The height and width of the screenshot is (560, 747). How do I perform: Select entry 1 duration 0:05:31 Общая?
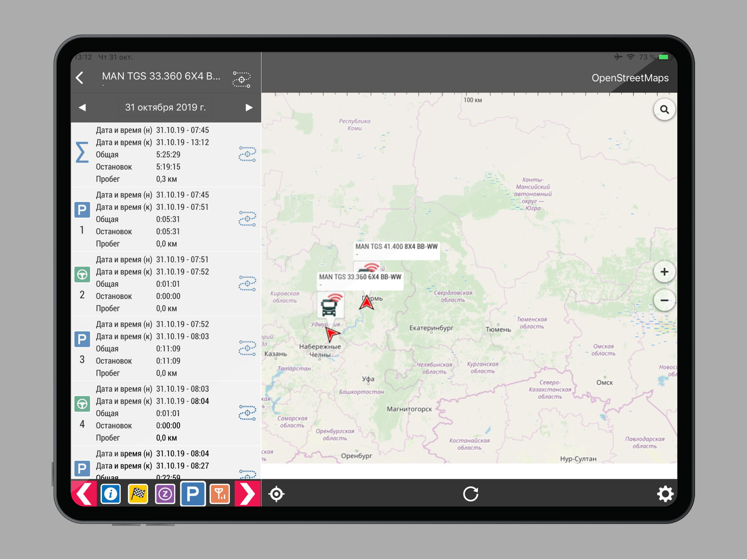(168, 219)
